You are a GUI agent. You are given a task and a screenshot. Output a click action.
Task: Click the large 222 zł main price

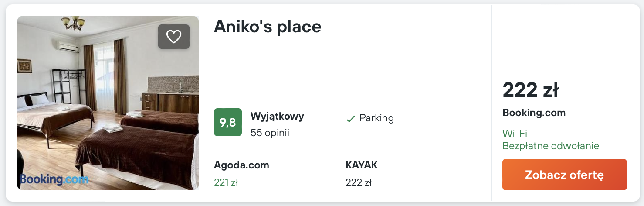click(x=530, y=90)
